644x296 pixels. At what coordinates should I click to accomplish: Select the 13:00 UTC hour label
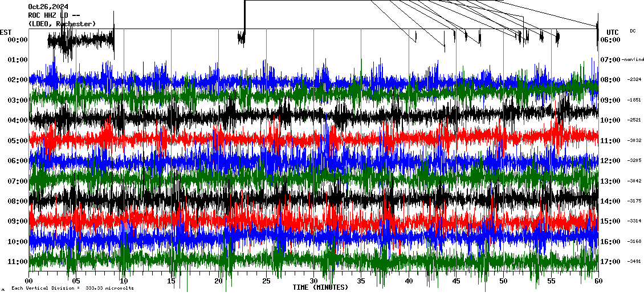(610, 181)
